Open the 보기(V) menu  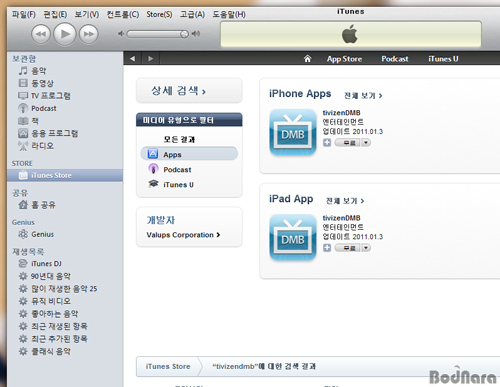click(87, 14)
